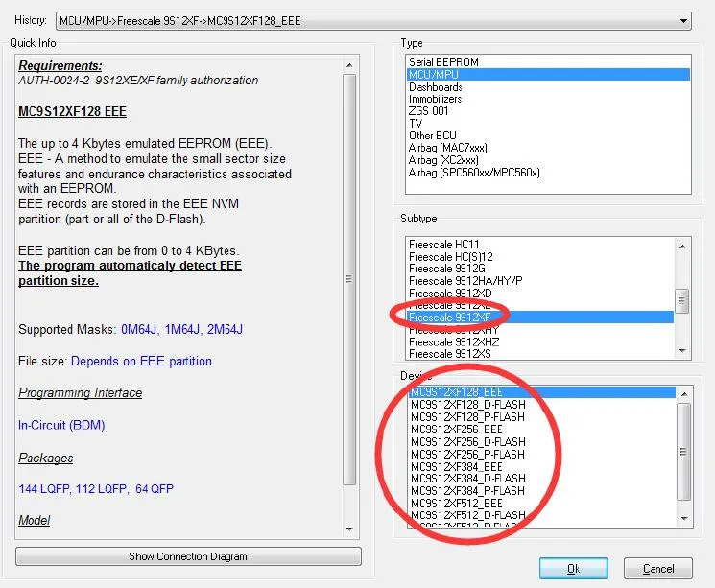Click the Requirements heading in Quick Info

click(60, 65)
